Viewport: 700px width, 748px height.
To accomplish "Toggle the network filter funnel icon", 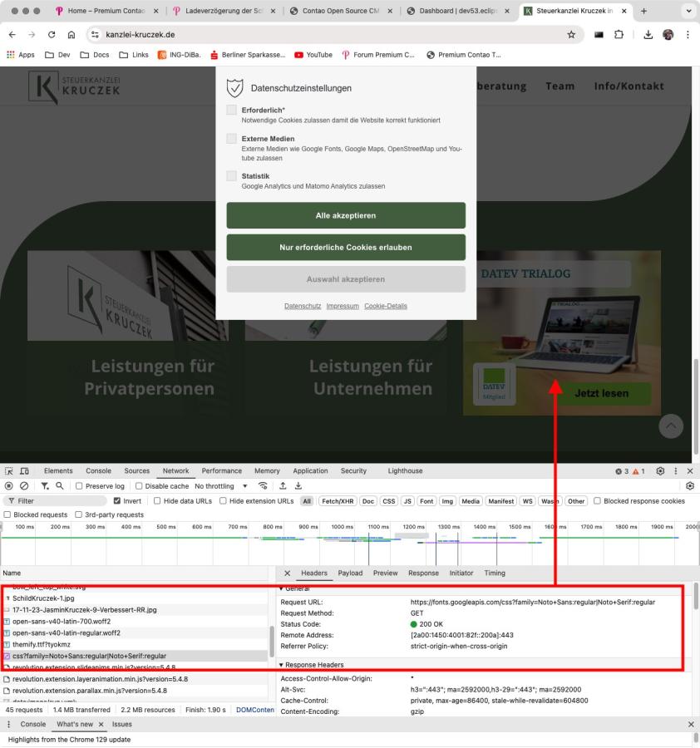I will point(44,485).
